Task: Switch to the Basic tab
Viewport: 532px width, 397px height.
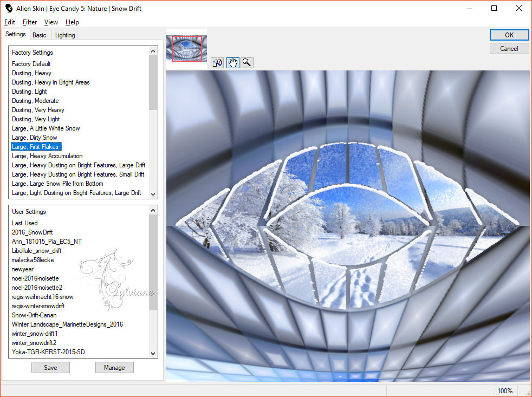Action: pos(40,35)
